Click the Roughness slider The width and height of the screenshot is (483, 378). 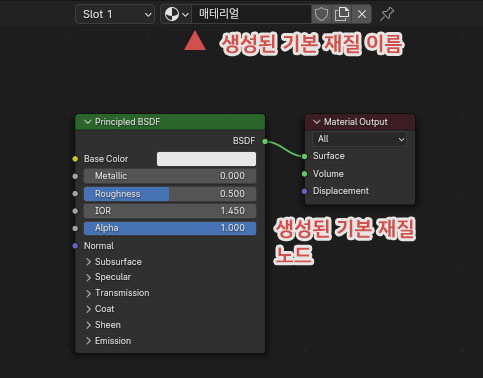[x=170, y=194]
